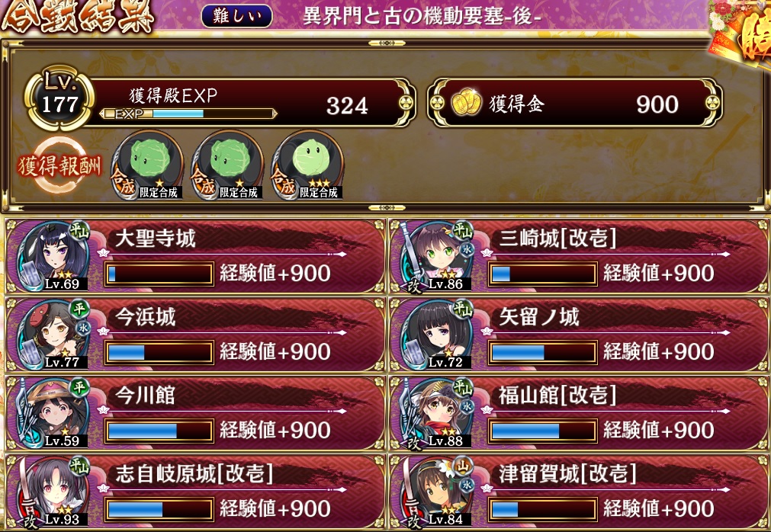Click the 獲得殿EXP progress bar
Image resolution: width=771 pixels, height=532 pixels.
pos(188,114)
